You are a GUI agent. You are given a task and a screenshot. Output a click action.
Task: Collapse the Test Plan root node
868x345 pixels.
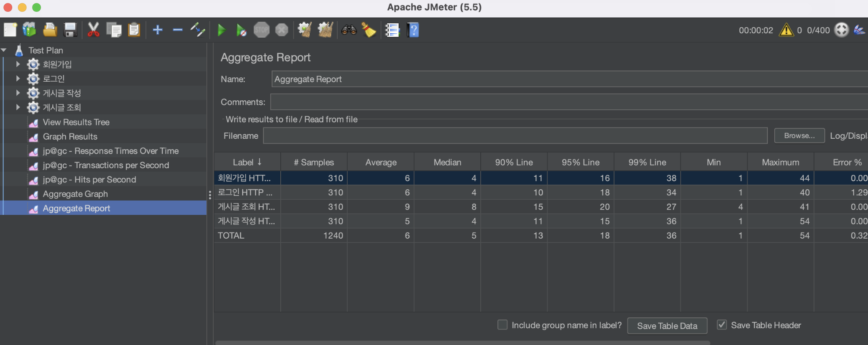click(x=4, y=50)
